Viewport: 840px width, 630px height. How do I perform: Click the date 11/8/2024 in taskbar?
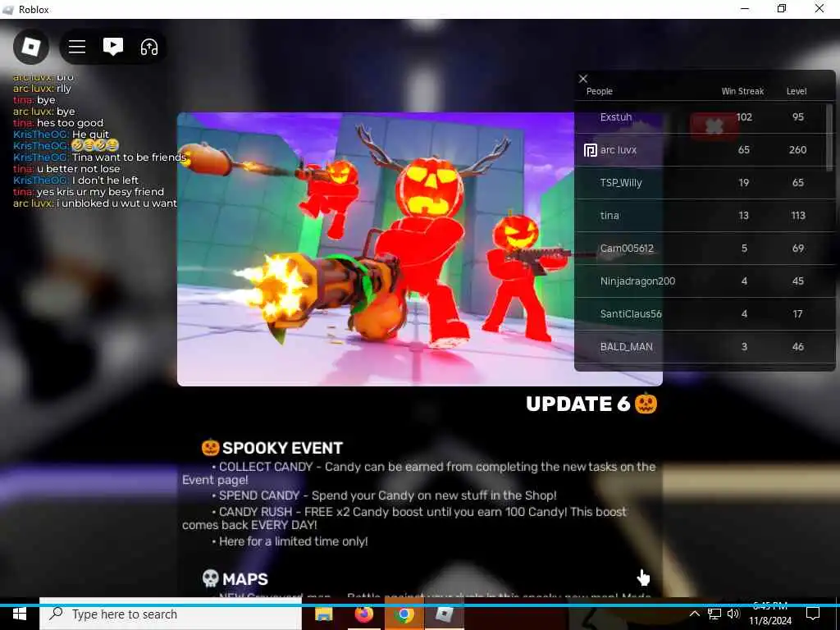coord(769,622)
